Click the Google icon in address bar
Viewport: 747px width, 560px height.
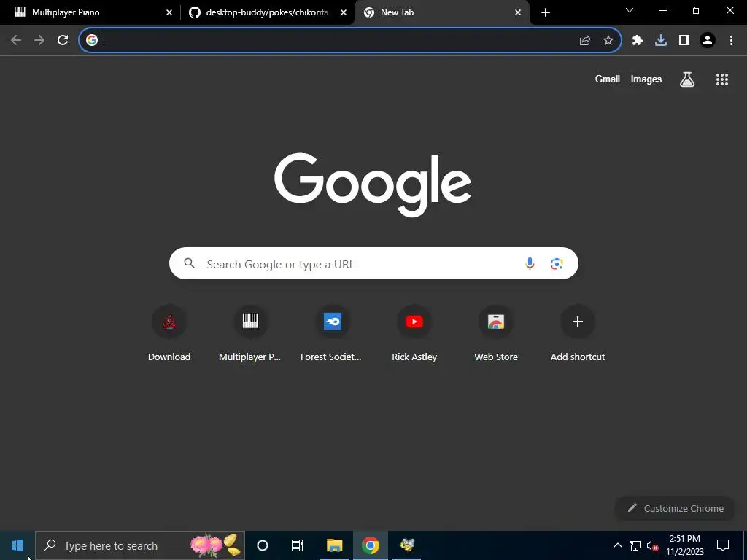[x=92, y=40]
